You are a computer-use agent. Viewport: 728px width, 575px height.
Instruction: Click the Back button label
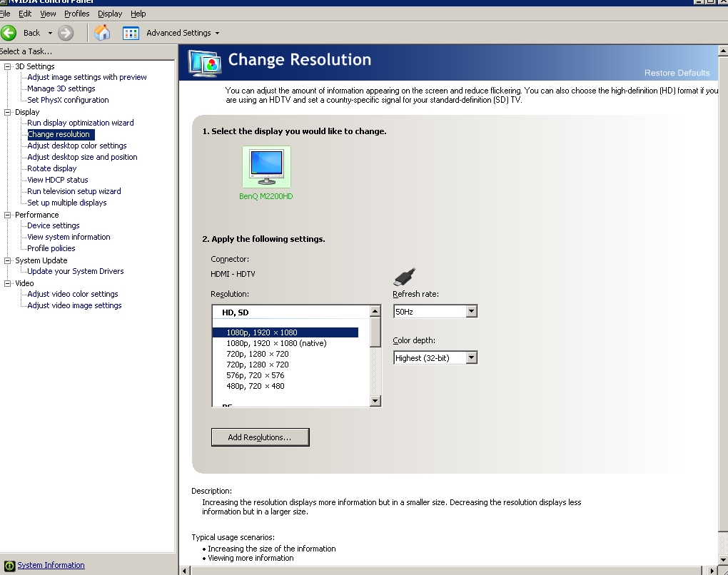(x=31, y=33)
